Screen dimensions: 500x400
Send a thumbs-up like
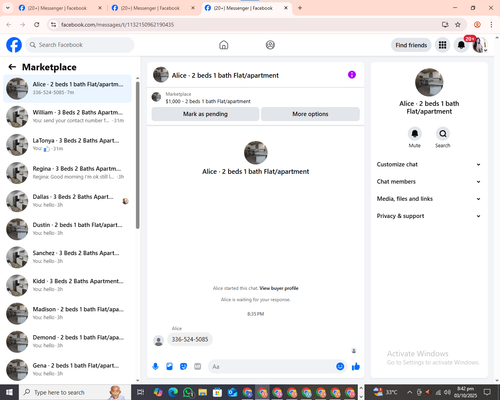(356, 367)
